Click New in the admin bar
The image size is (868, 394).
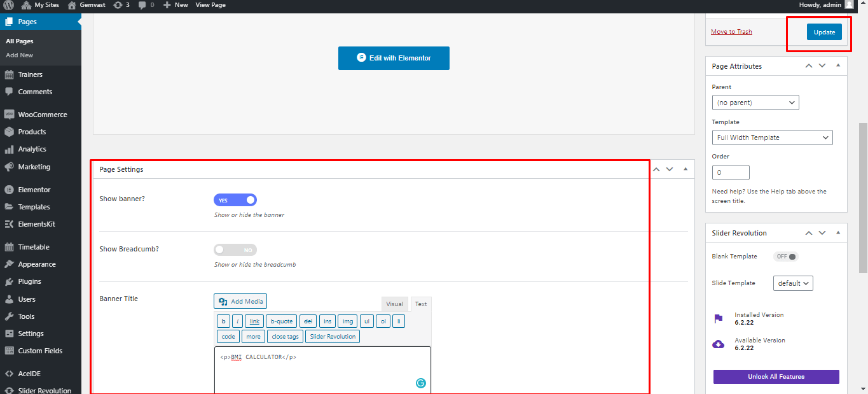tap(176, 4)
